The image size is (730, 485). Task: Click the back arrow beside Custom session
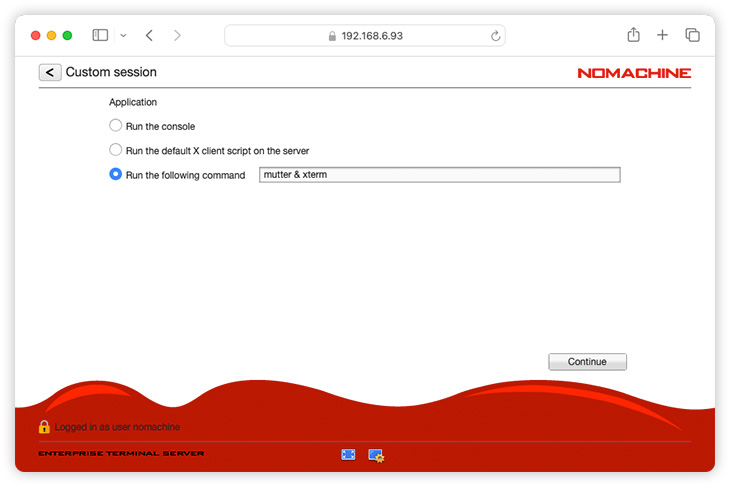pyautogui.click(x=50, y=72)
